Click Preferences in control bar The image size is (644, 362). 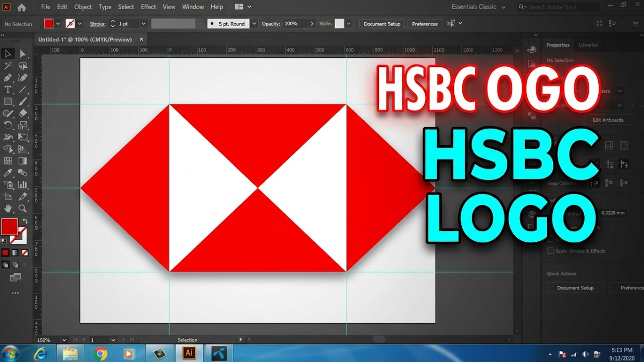425,24
